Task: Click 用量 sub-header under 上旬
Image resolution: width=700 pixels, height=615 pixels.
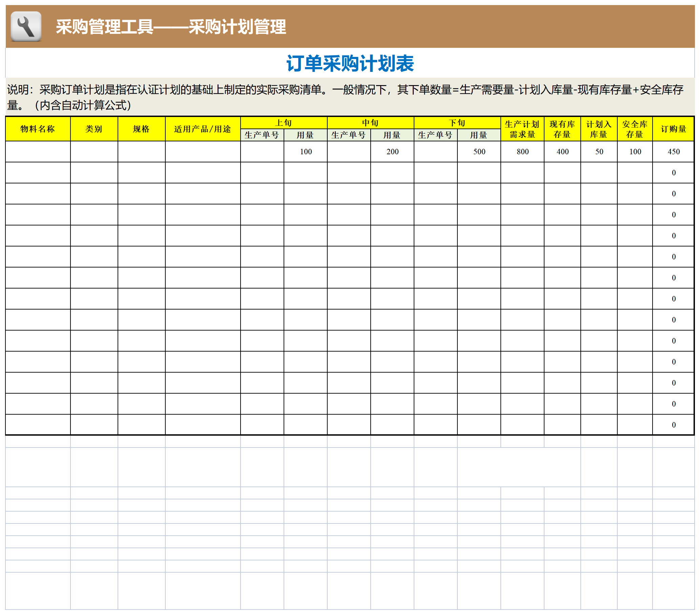Action: [x=306, y=135]
